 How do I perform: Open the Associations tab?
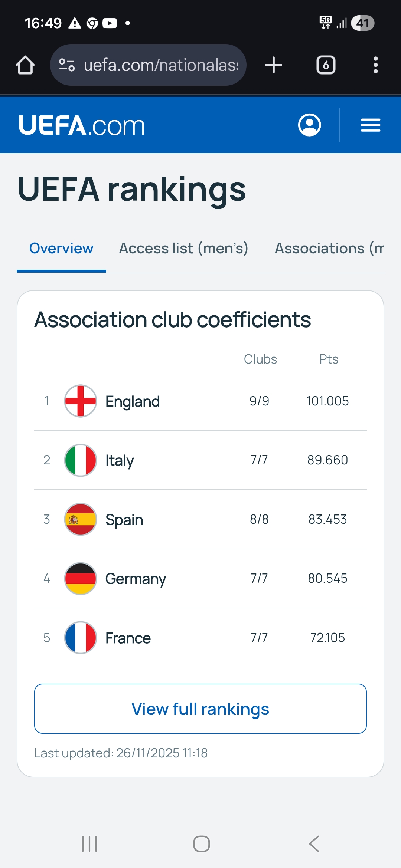click(x=329, y=248)
